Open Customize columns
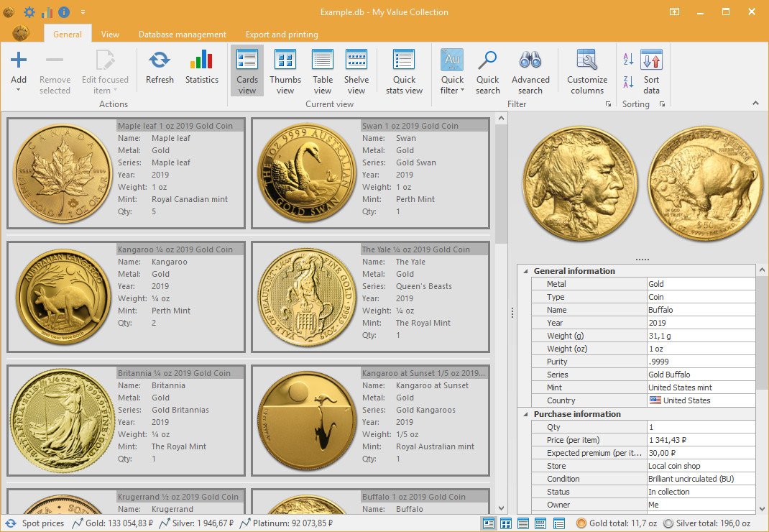This screenshot has width=769, height=532. 587,71
